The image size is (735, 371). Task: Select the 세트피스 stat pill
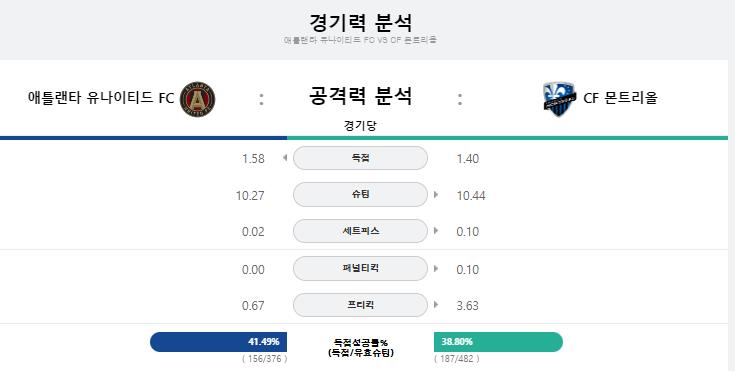tap(360, 231)
